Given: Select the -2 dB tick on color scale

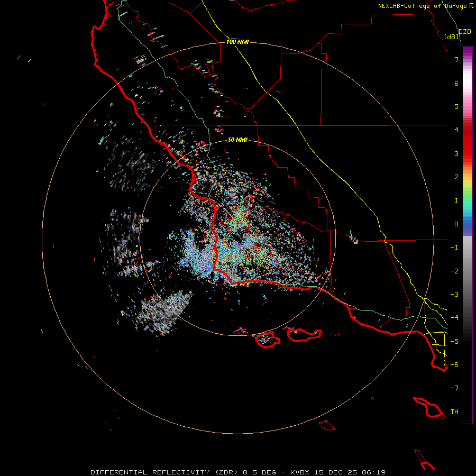Looking at the screenshot, I should point(454,271).
